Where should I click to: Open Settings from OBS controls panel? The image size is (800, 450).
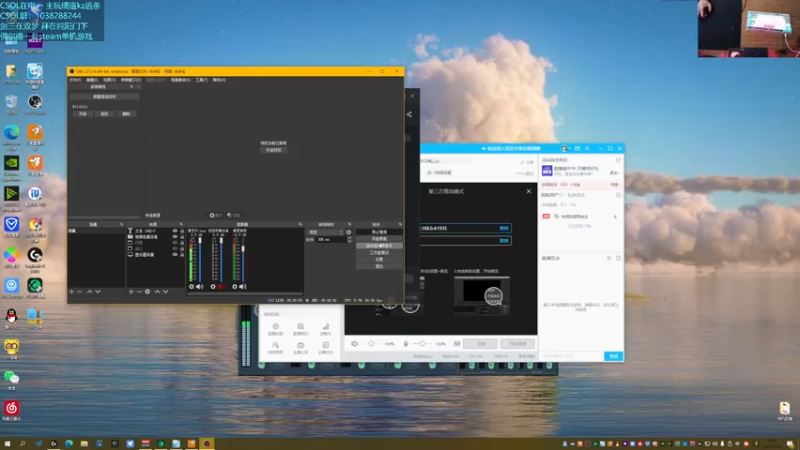tap(379, 259)
